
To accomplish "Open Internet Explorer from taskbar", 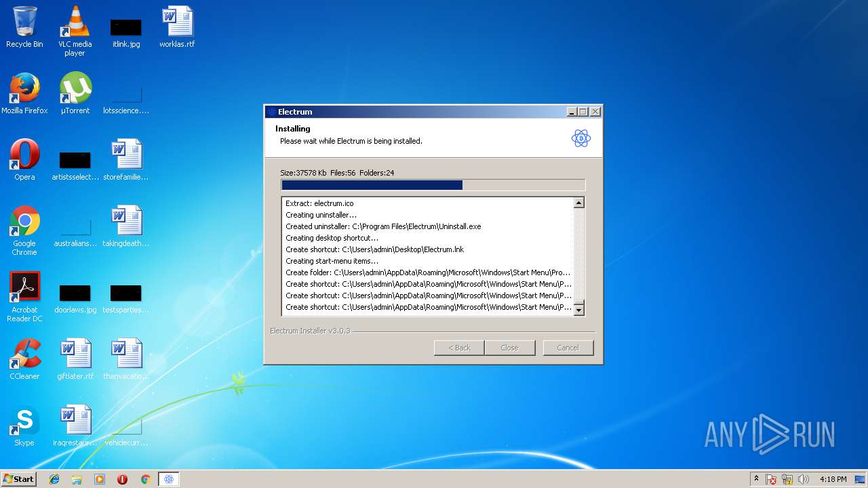I will [54, 479].
